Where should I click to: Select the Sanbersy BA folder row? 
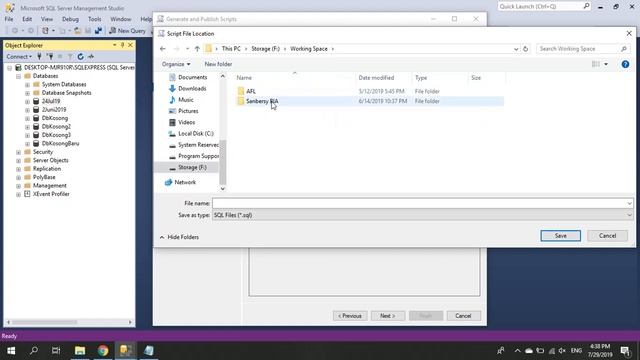pos(369,101)
